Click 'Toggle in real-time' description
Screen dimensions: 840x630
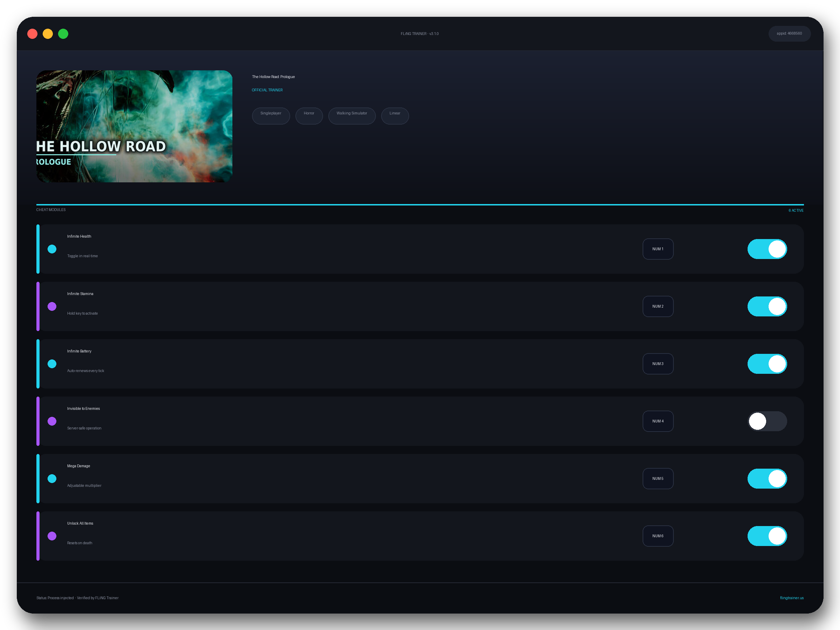[x=82, y=256]
